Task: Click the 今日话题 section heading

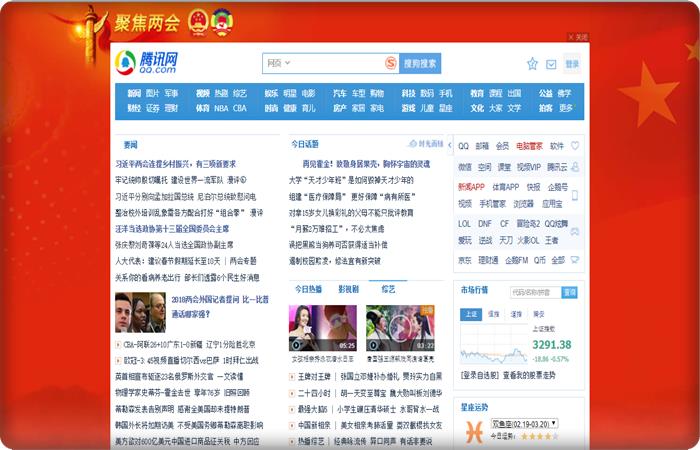Action: 305,144
